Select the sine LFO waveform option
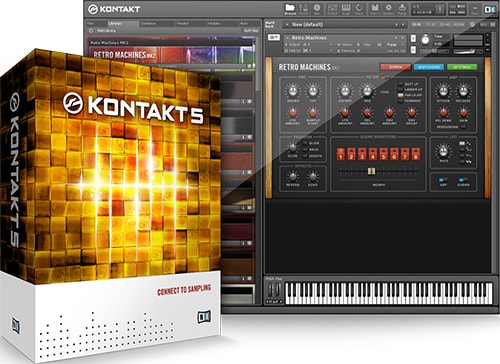The image size is (500, 364). (466, 143)
